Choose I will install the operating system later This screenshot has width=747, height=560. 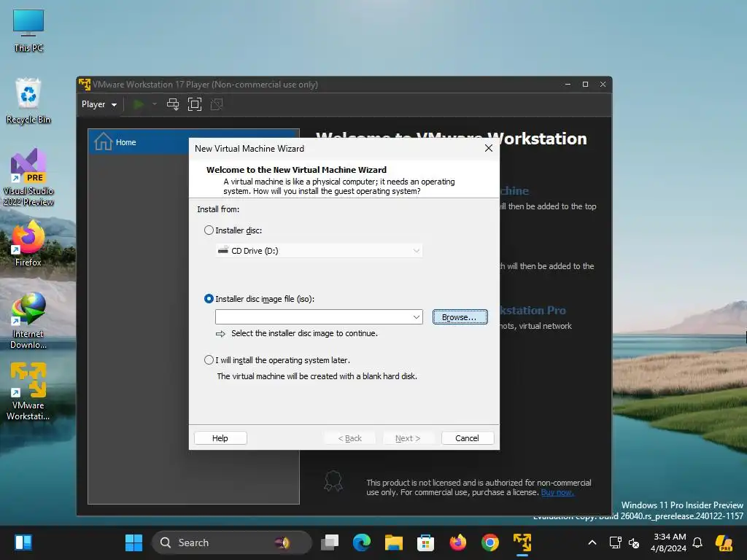209,360
